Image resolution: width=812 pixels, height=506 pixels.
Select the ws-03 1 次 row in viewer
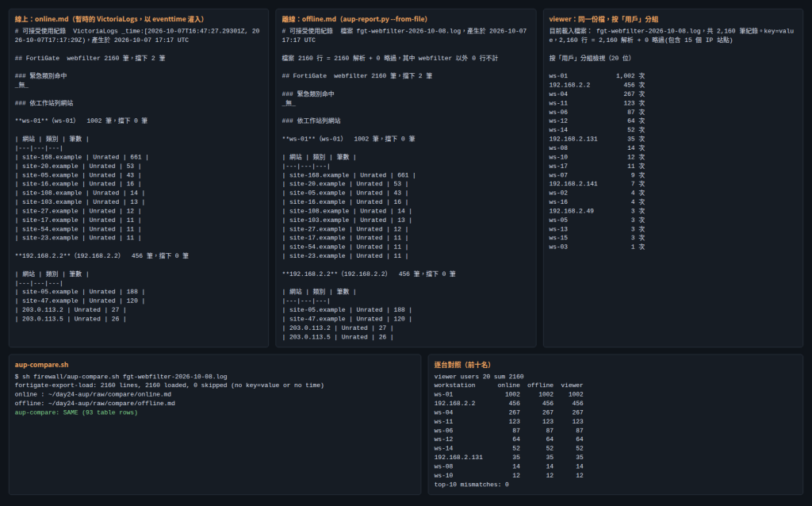(596, 247)
